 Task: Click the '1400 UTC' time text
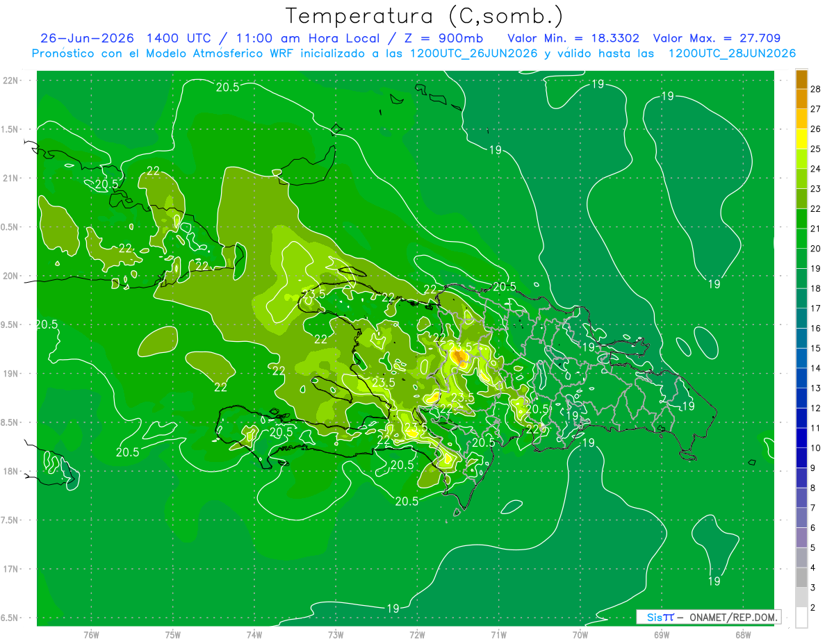[x=178, y=38]
